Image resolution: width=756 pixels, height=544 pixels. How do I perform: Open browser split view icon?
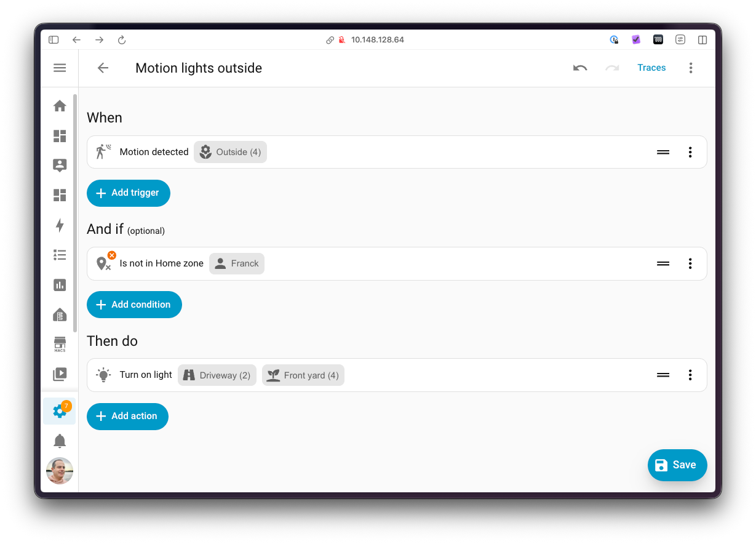[702, 39]
